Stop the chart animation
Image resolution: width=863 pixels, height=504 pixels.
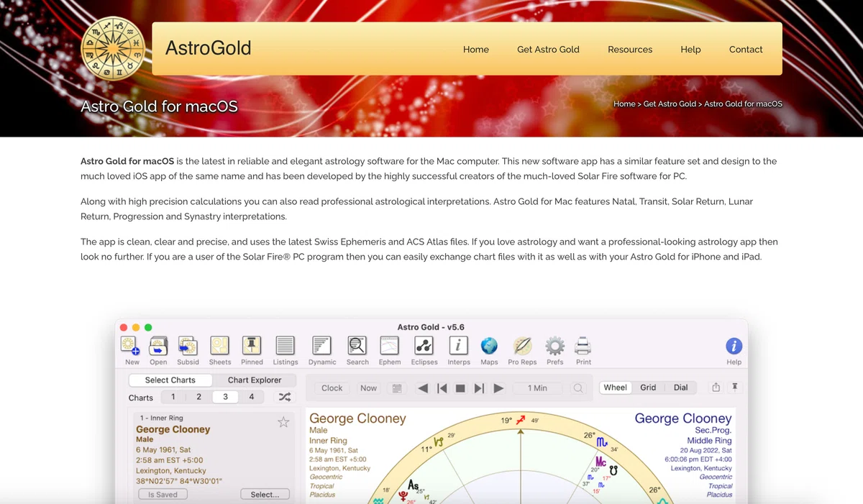[460, 388]
